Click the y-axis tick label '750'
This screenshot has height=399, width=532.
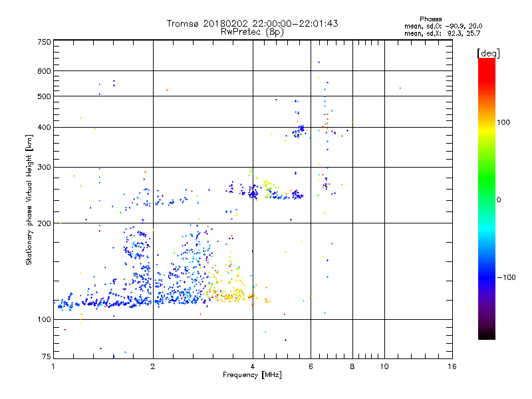(45, 42)
